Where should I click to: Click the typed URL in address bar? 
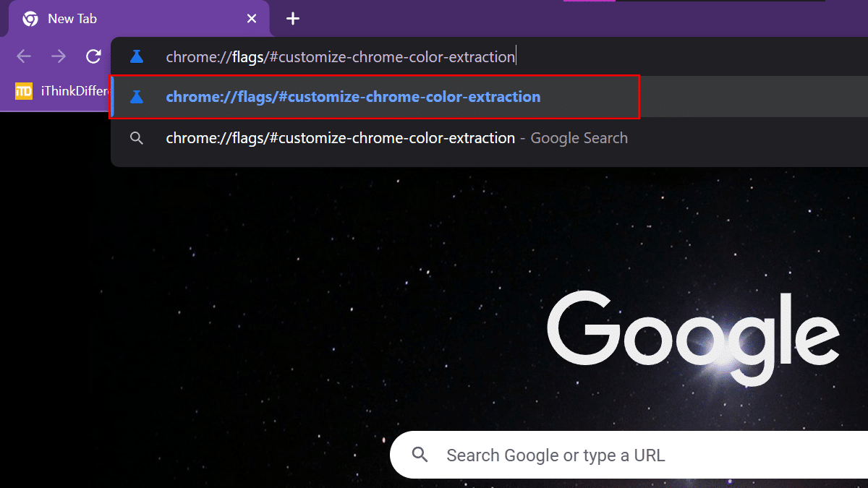pos(340,57)
